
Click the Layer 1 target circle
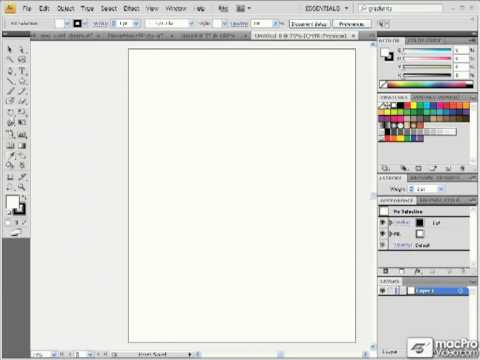point(460,291)
